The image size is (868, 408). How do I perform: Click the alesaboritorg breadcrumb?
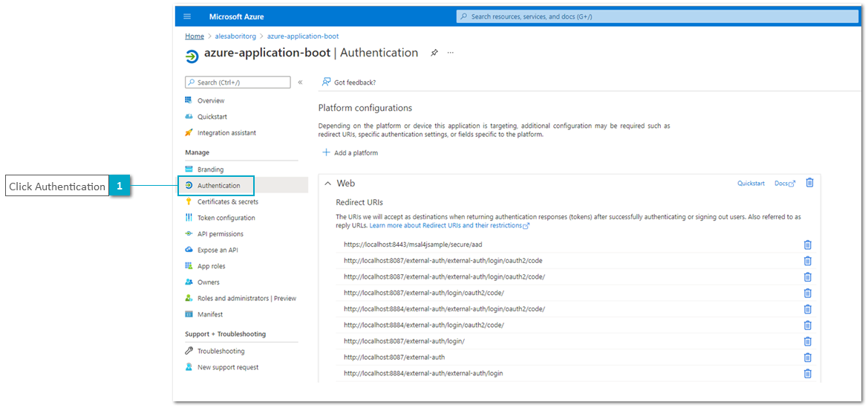(x=236, y=36)
